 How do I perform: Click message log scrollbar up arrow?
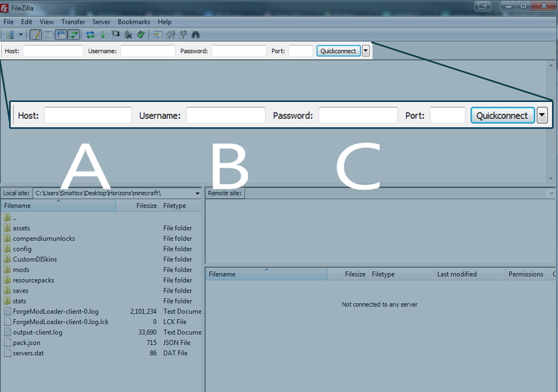coord(551,66)
